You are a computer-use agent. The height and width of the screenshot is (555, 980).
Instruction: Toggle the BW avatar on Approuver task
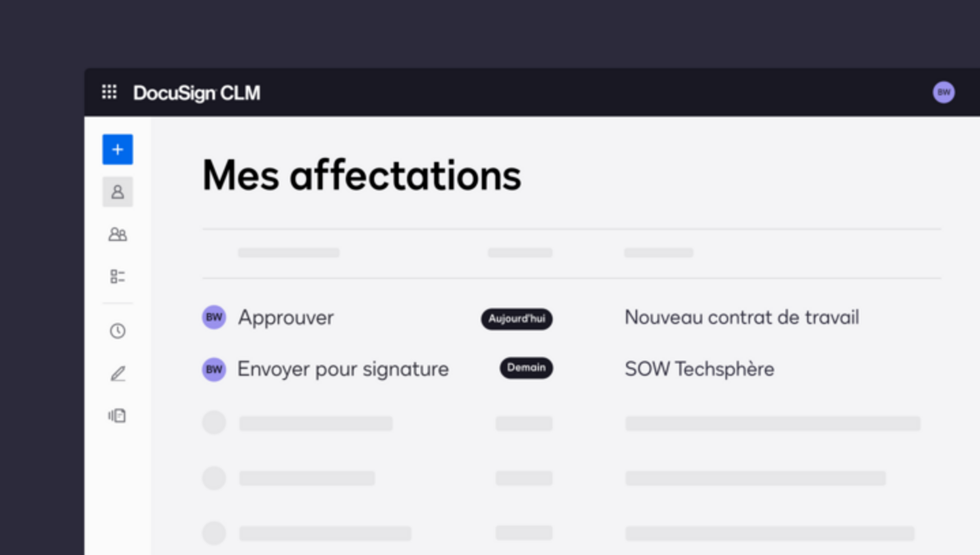(214, 317)
